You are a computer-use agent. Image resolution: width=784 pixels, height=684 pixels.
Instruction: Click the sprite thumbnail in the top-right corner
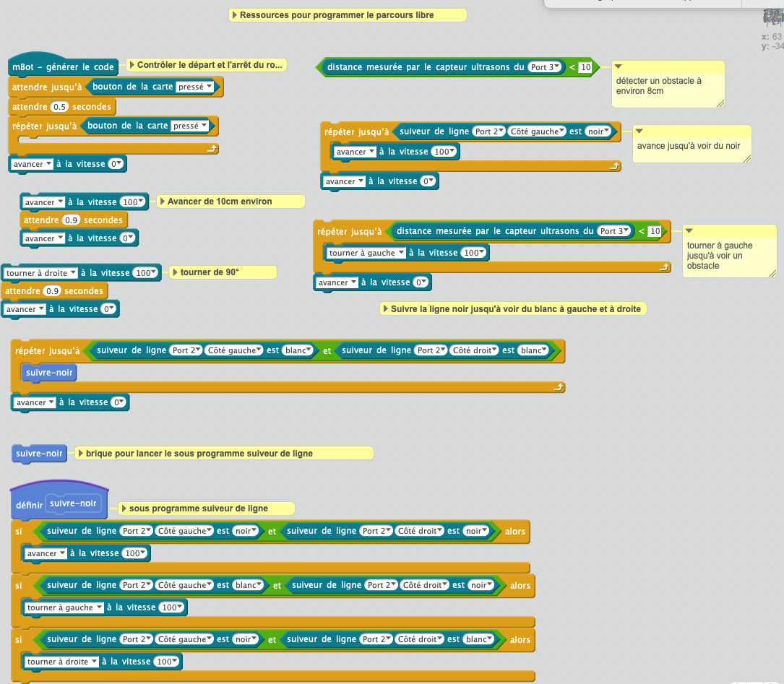point(772,19)
